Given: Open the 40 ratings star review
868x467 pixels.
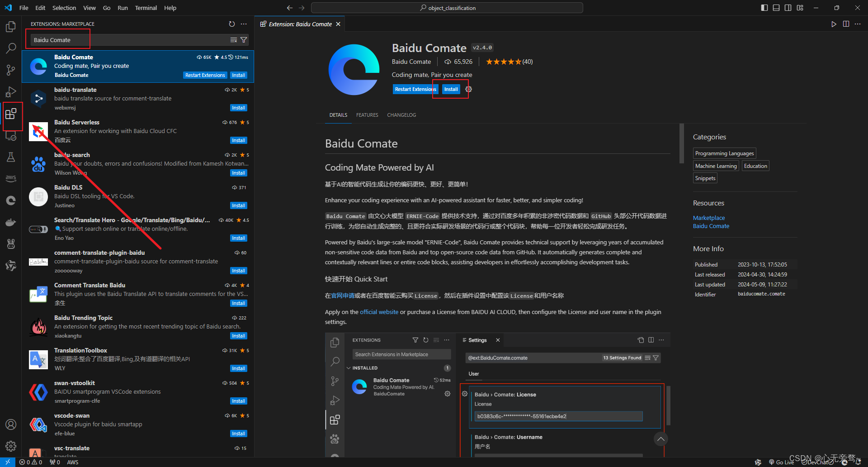Looking at the screenshot, I should [509, 62].
